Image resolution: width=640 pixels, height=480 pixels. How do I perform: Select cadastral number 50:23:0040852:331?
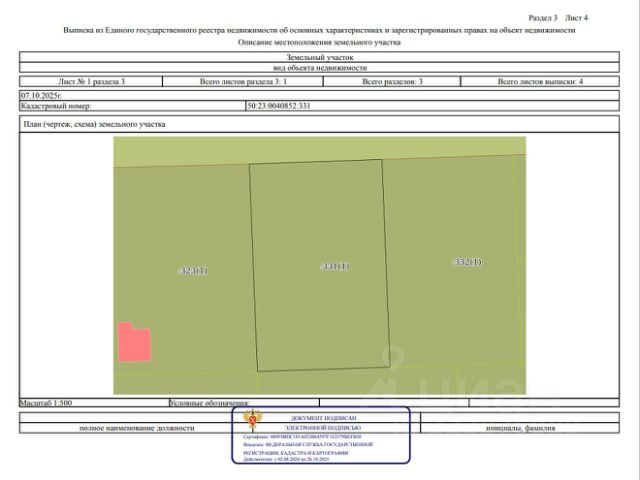point(279,106)
